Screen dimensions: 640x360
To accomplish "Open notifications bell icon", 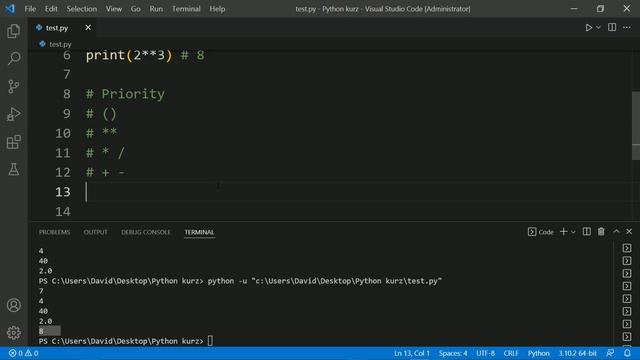I will (x=627, y=353).
